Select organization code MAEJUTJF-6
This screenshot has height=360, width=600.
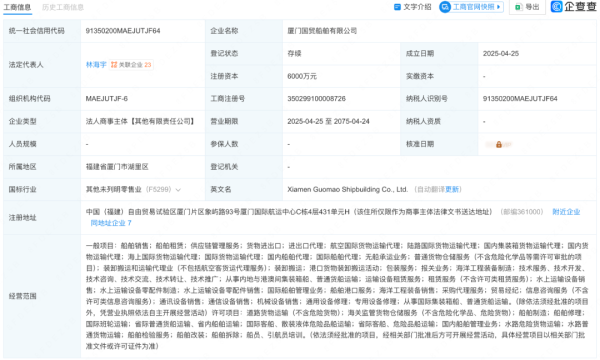tap(106, 99)
